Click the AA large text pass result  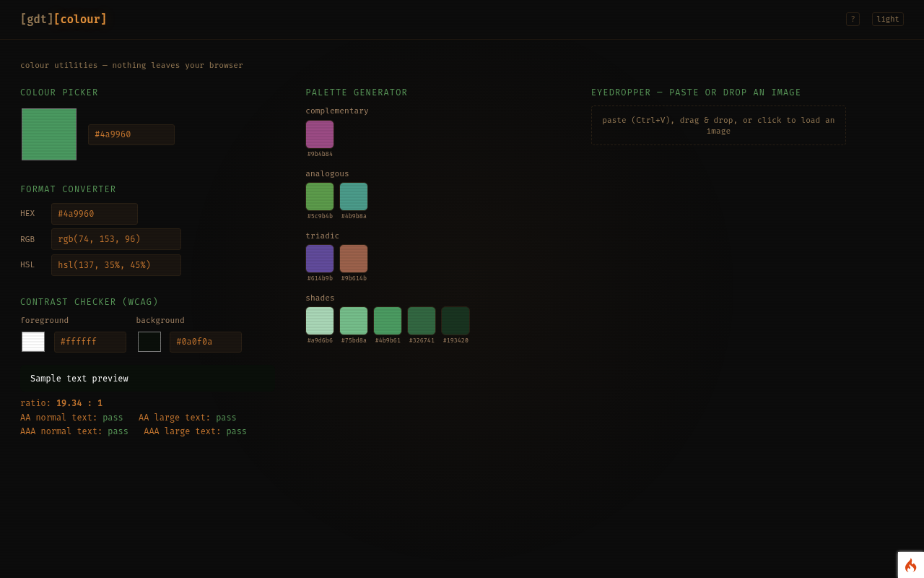pos(188,418)
